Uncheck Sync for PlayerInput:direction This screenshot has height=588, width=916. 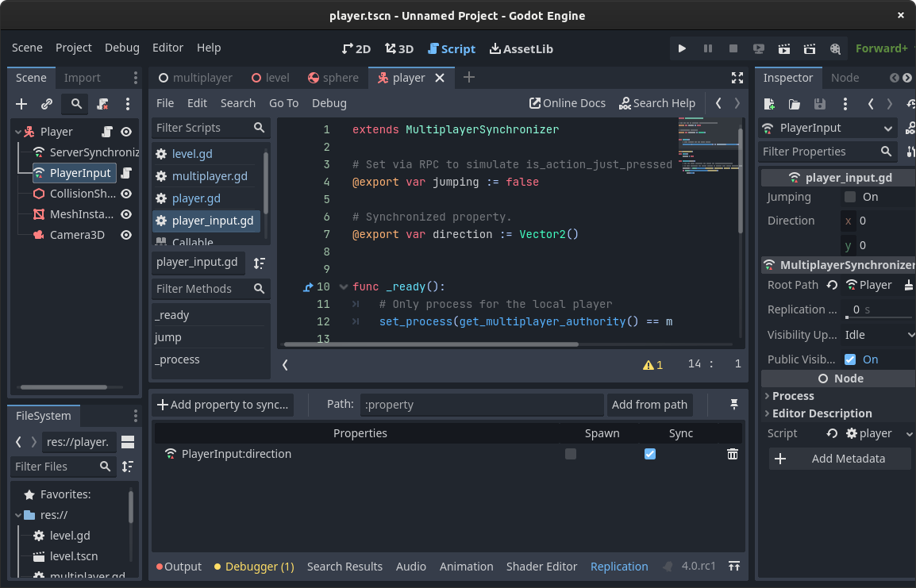[649, 454]
